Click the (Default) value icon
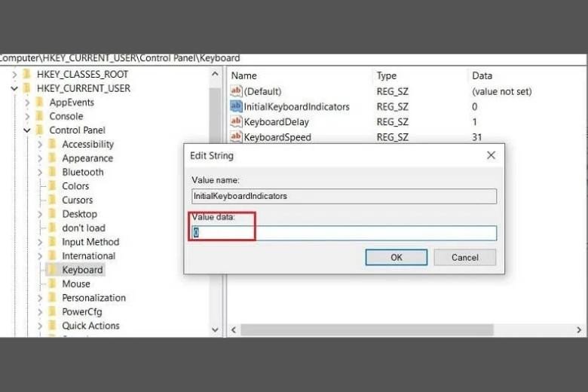This screenshot has width=588, height=392. click(x=236, y=91)
